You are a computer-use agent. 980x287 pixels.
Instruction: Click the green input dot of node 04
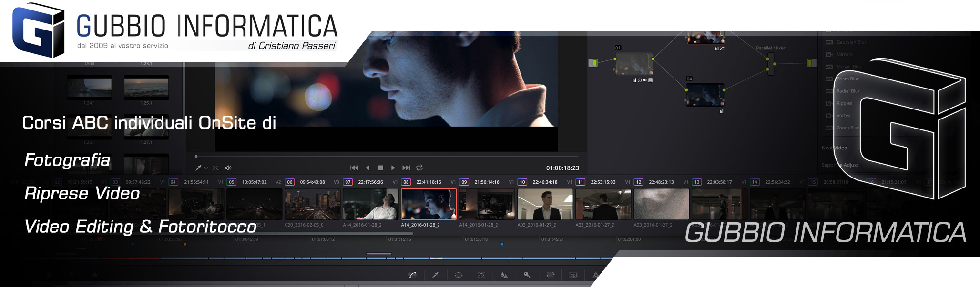(x=686, y=89)
